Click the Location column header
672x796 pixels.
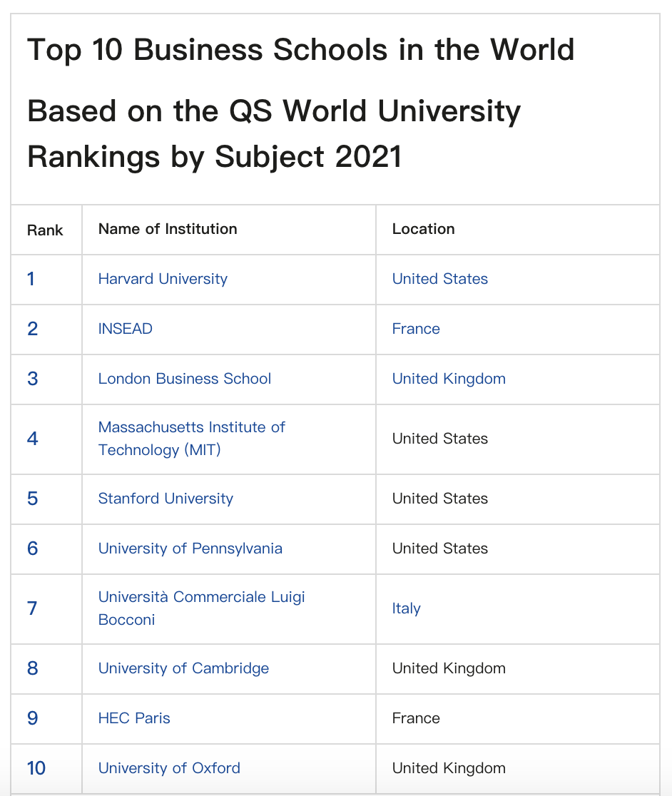423,229
